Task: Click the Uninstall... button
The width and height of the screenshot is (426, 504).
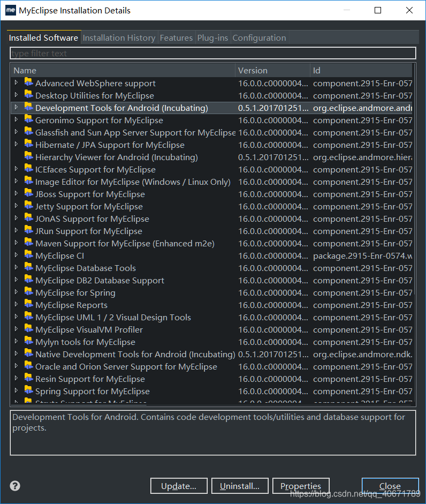Action: pos(240,486)
